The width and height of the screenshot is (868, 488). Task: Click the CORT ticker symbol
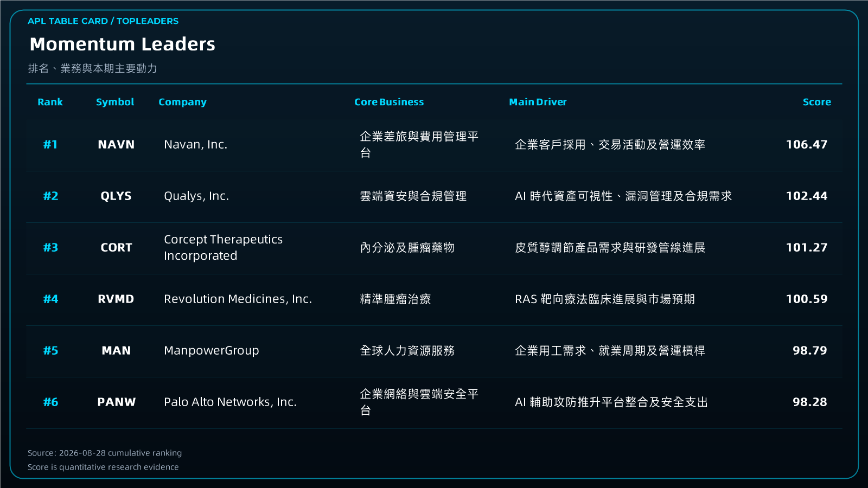[x=116, y=248]
